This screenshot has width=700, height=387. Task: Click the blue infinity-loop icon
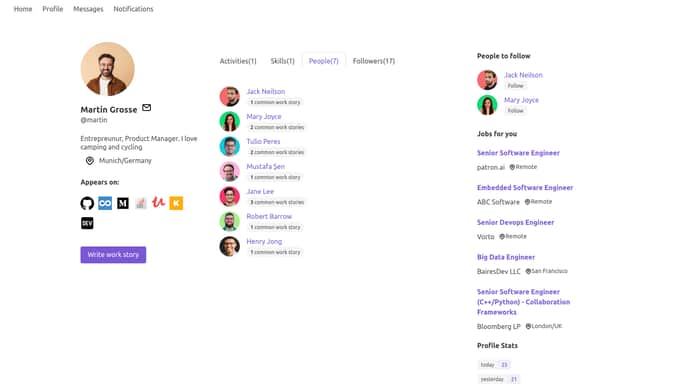[105, 204]
